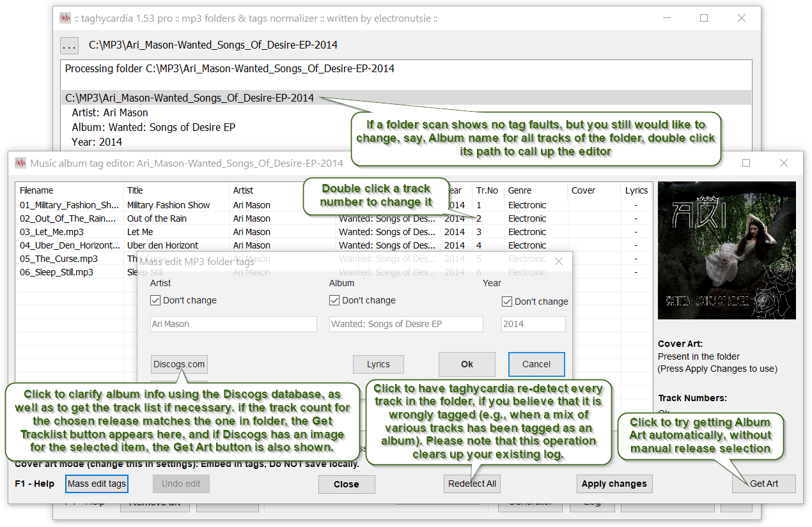Click the Get Art button
The image size is (812, 527).
[x=764, y=484]
